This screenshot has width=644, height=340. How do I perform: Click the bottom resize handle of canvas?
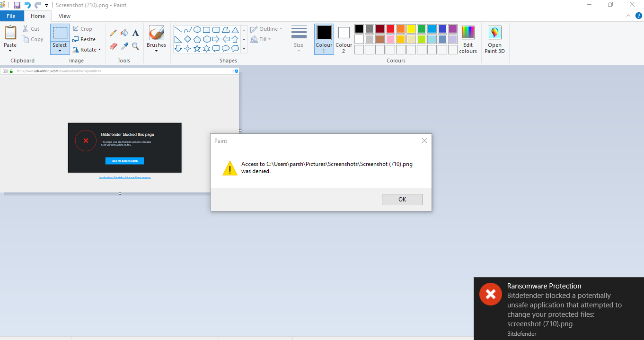[x=120, y=193]
